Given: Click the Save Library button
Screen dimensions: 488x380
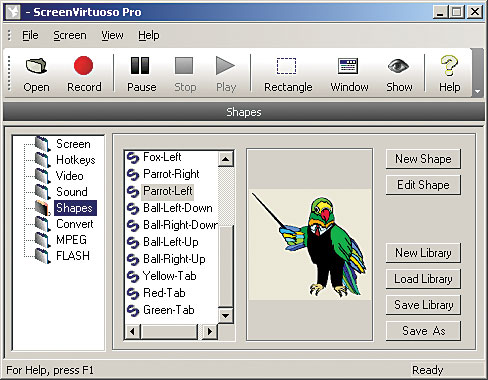Looking at the screenshot, I should (423, 305).
